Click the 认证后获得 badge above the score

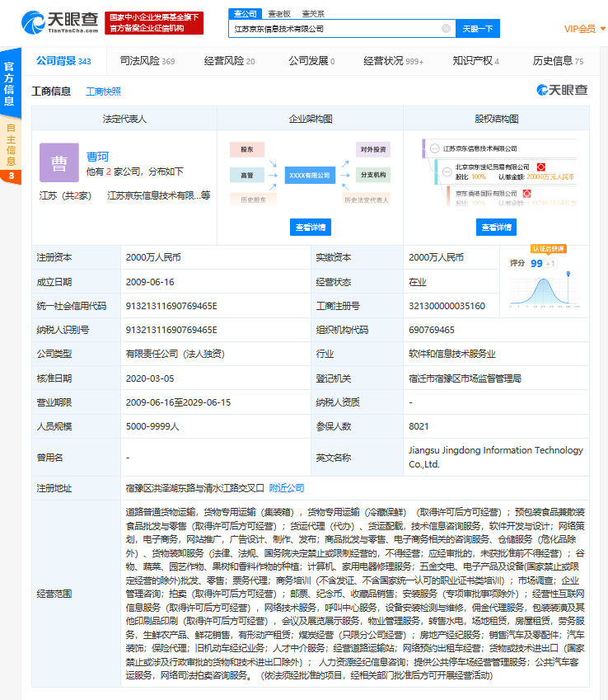coord(547,248)
